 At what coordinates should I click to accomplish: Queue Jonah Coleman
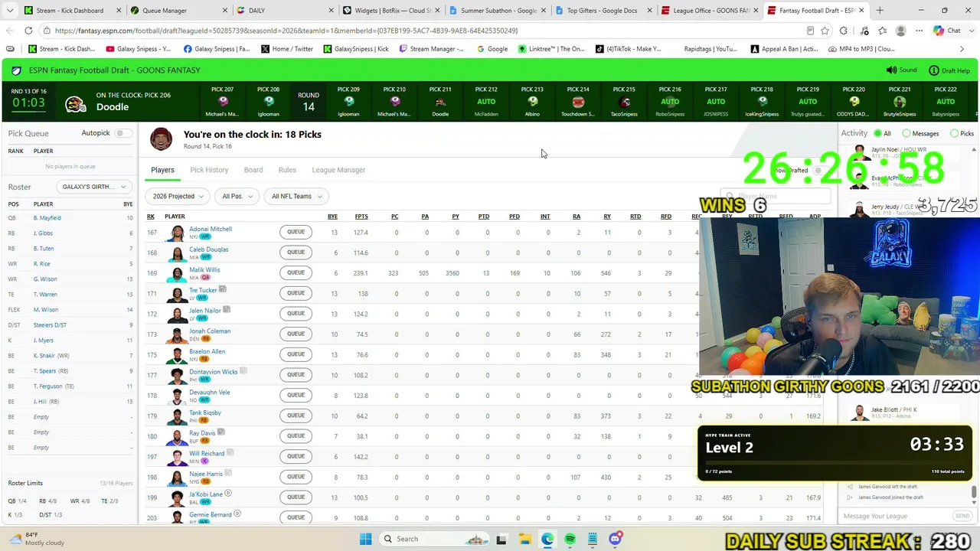[296, 334]
